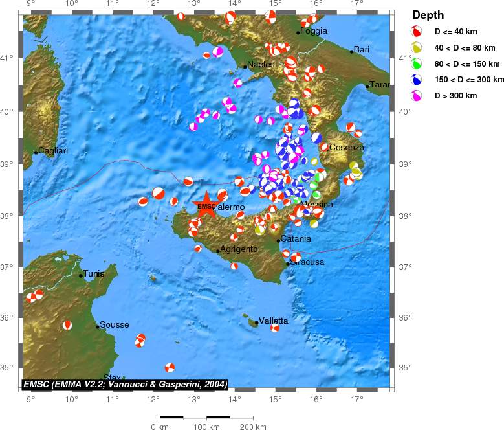Click the EMSC EMMA V2.2 credit text

[x=125, y=384]
